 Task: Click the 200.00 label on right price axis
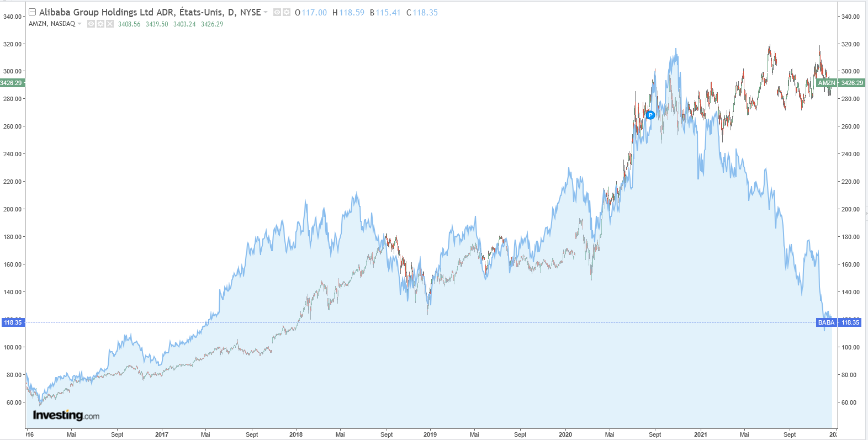850,209
